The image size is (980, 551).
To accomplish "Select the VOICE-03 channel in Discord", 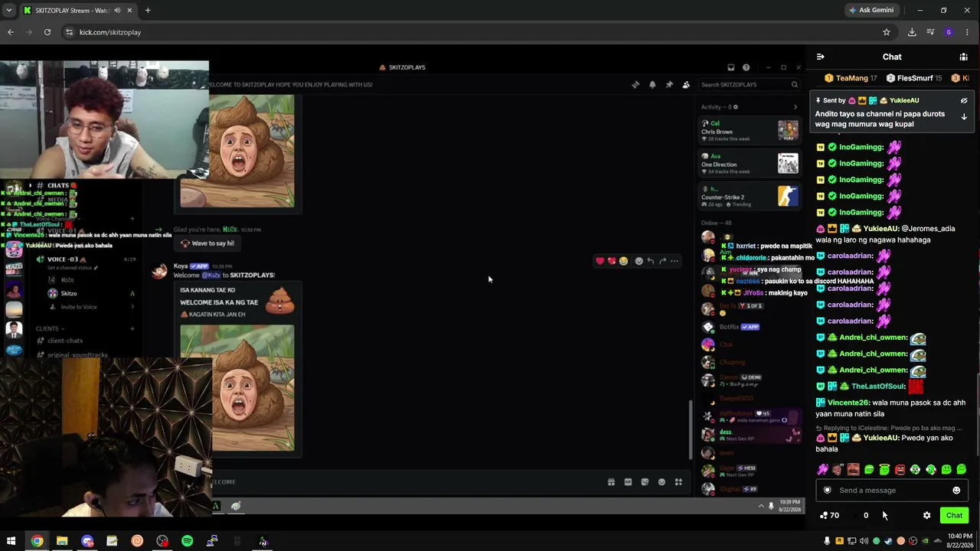I will [x=63, y=259].
